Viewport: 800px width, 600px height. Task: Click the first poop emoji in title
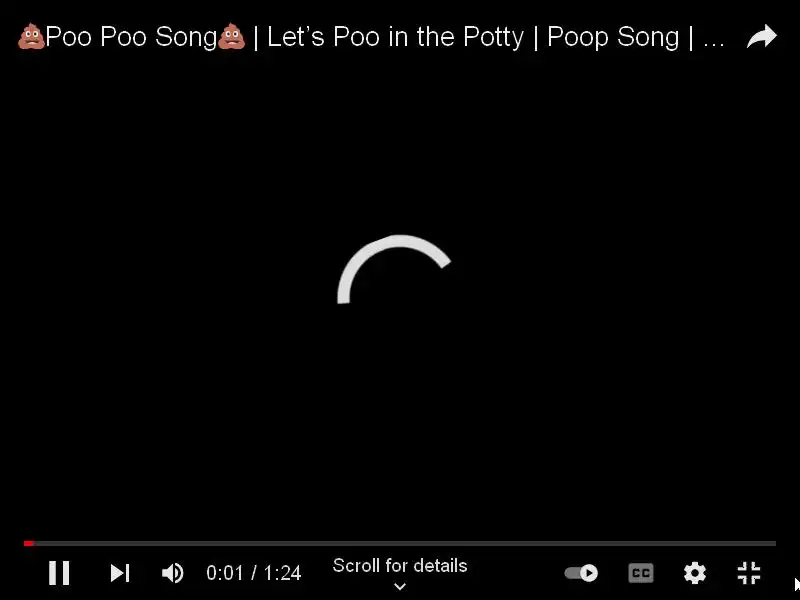pyautogui.click(x=31, y=36)
